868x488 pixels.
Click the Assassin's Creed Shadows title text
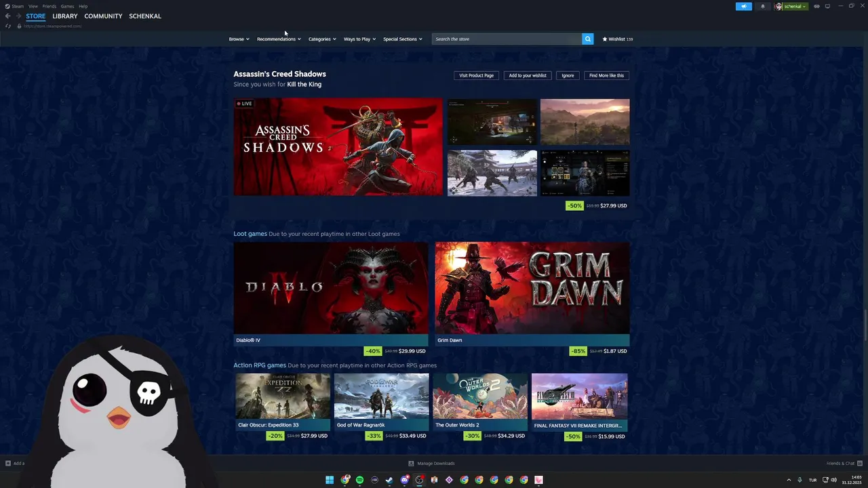279,74
